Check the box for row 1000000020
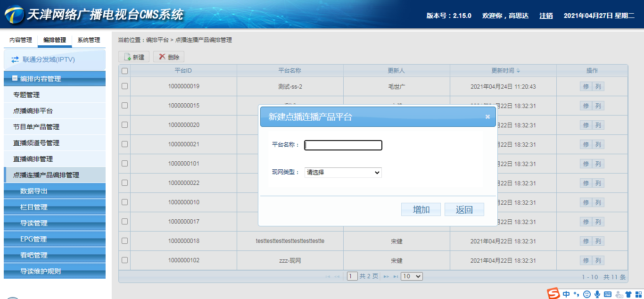Image resolution: width=644 pixels, height=299 pixels. coord(124,125)
